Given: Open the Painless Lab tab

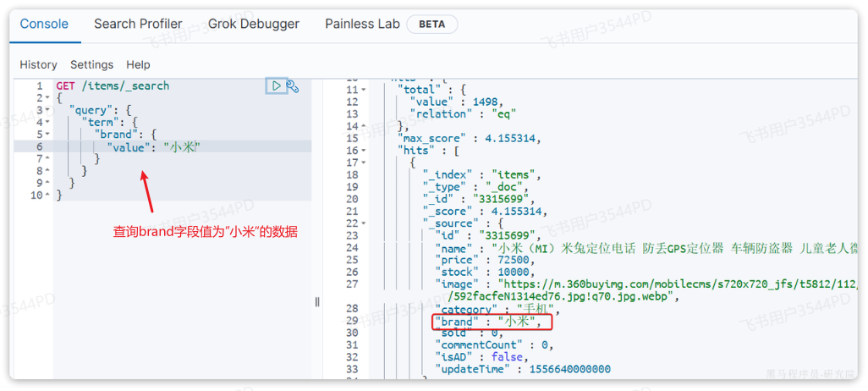Looking at the screenshot, I should coord(362,24).
